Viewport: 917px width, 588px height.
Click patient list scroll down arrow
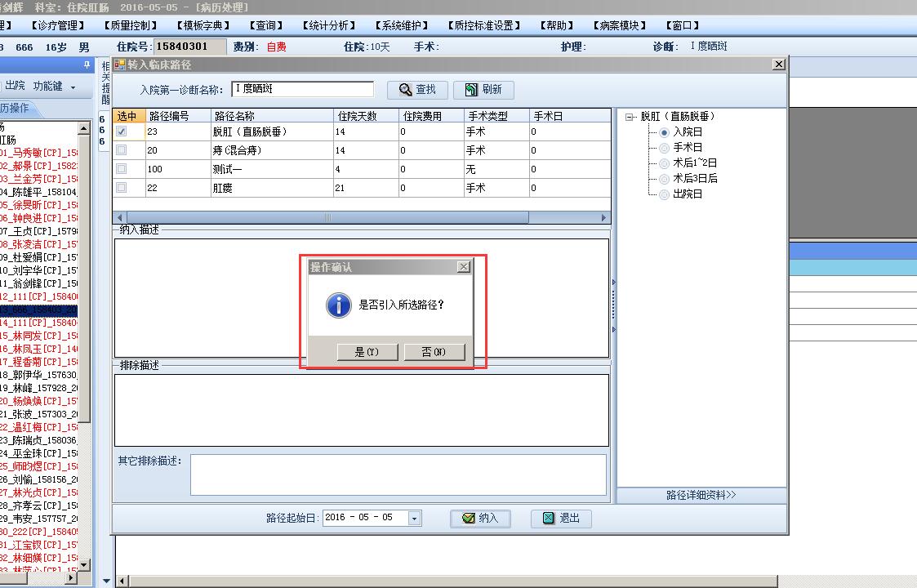pyautogui.click(x=83, y=565)
